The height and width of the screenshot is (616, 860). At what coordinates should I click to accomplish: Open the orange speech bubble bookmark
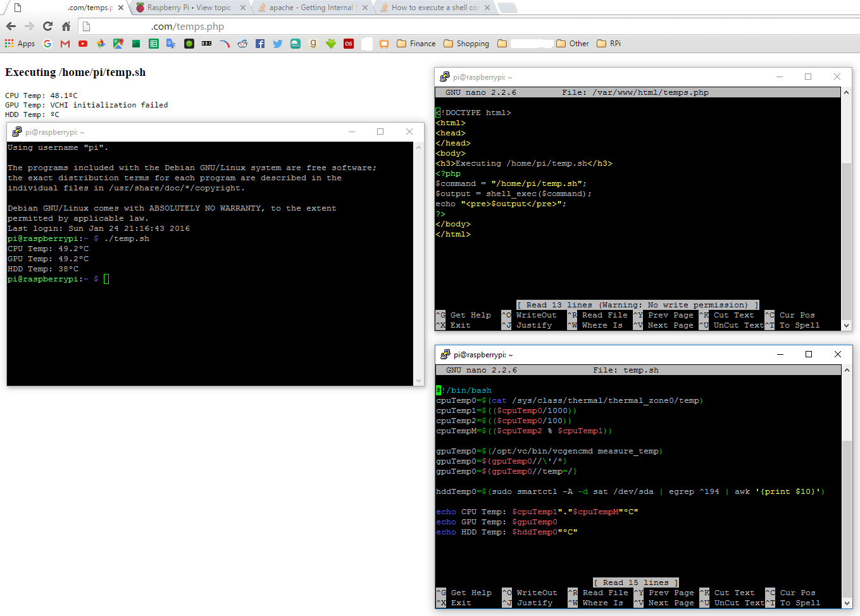pos(384,44)
